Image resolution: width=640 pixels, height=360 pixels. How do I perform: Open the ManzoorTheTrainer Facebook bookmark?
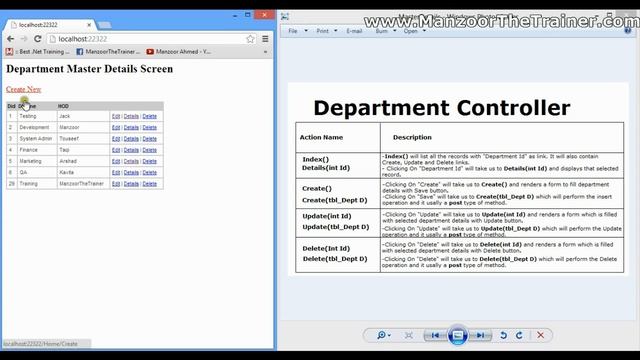point(108,52)
